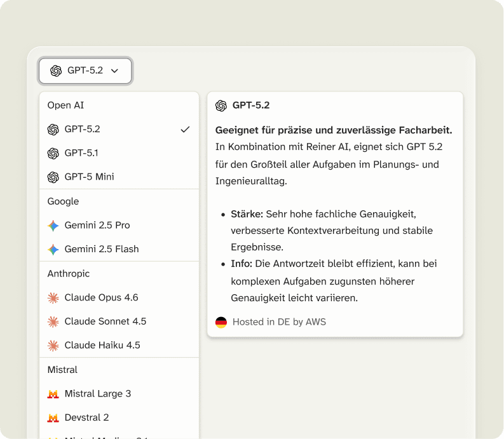Click the OpenAI logo in the model selector button
The image size is (504, 439).
click(x=56, y=71)
